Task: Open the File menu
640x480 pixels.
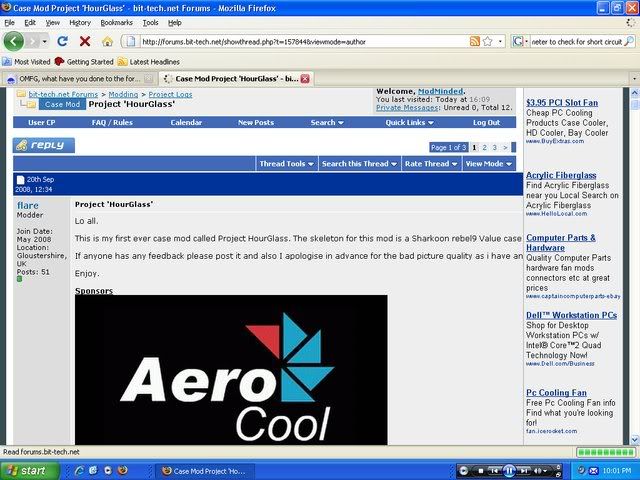Action: pos(9,22)
